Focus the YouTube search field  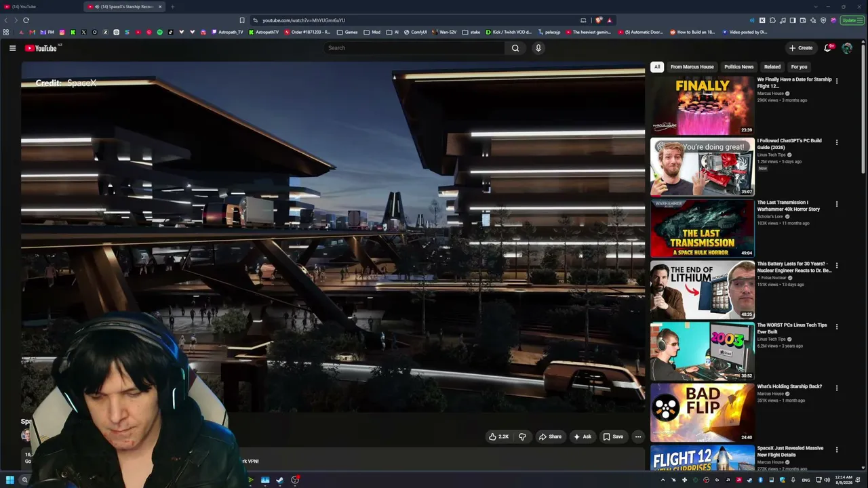point(414,48)
